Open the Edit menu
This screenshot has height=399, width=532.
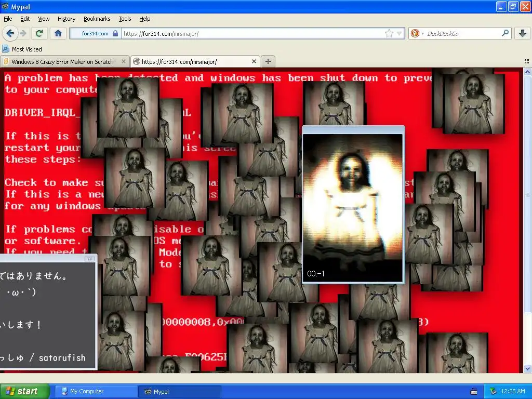(x=25, y=19)
